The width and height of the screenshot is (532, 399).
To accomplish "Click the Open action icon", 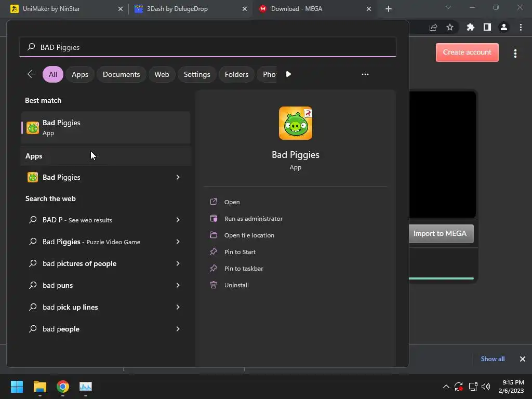I will click(x=214, y=202).
